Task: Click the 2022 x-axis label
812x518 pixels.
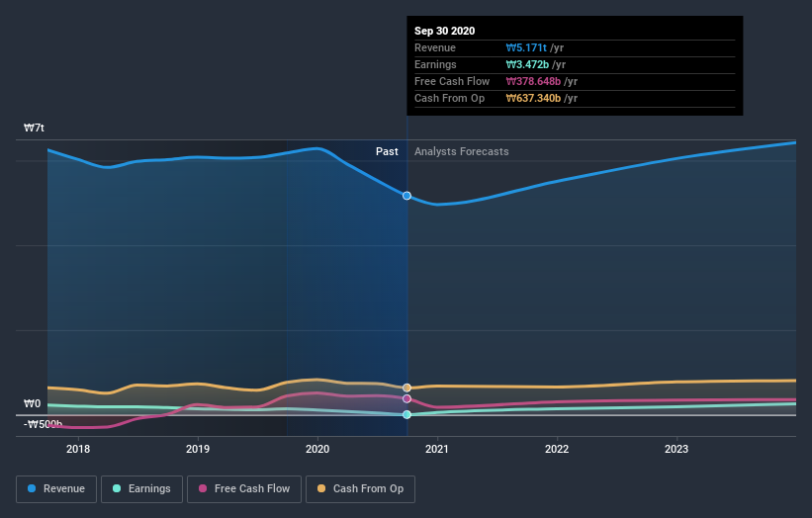Action: [x=557, y=449]
